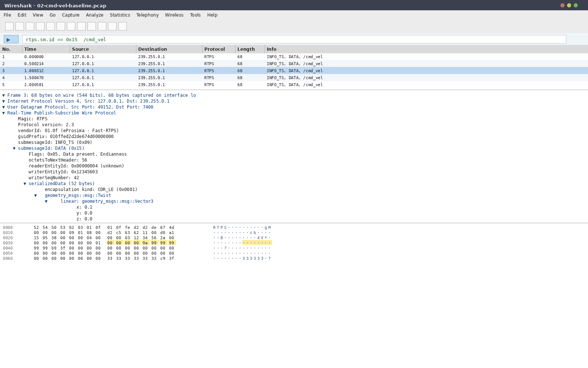This screenshot has height=368, width=588.
Task: Collapse the submessageId DATA (0x15) node
Action: 14,148
